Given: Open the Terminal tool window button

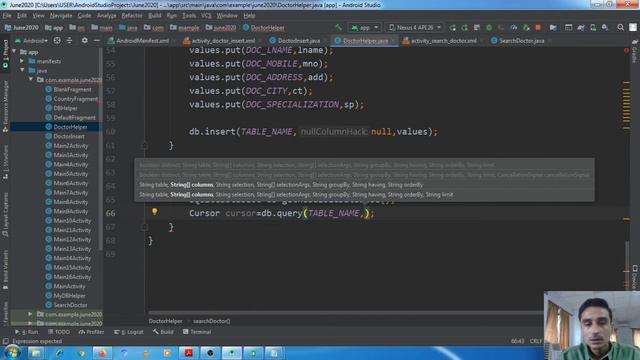Looking at the screenshot, I should tap(197, 332).
